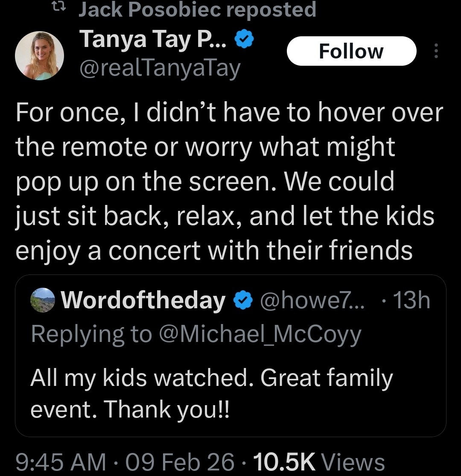Click the main post text about the remote
The height and width of the screenshot is (476, 461).
pos(229,181)
